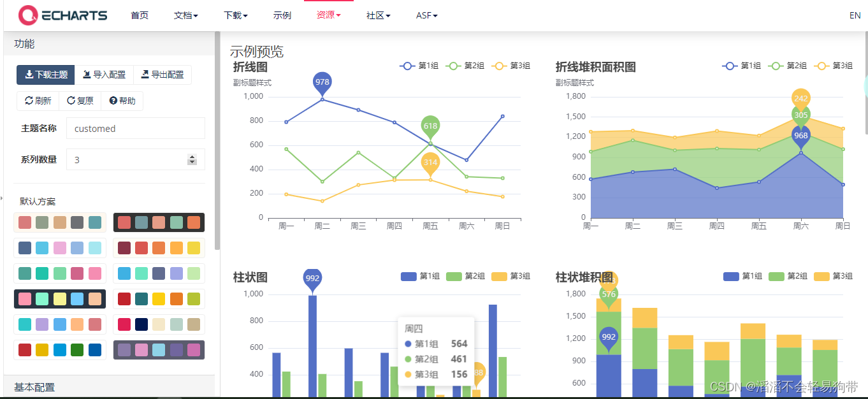
Task: Click the 导出配置 button
Action: click(162, 75)
